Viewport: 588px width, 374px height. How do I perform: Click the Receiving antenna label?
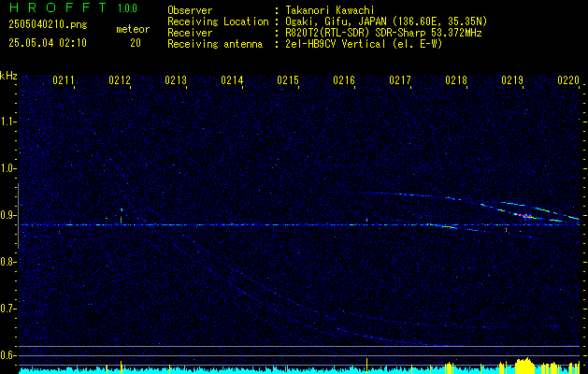pos(215,44)
